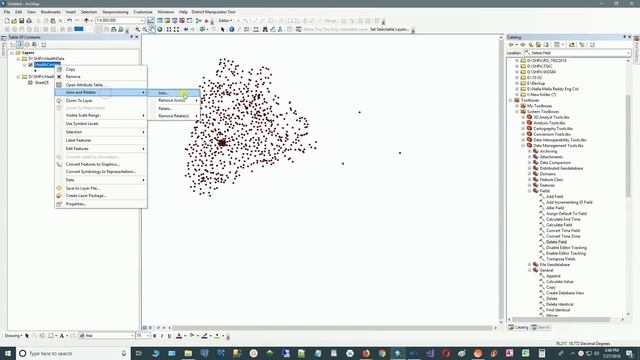The image size is (640, 360).
Task: Choose Relate... from the submenu
Action: 173,109
